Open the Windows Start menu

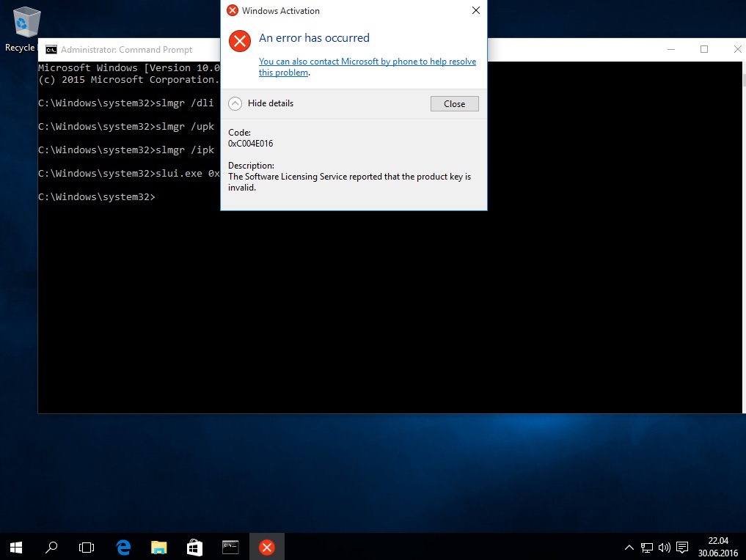15,547
